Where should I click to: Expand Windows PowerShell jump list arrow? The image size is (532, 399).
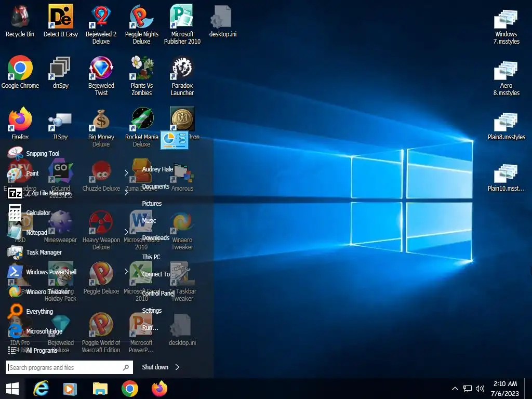(x=126, y=271)
